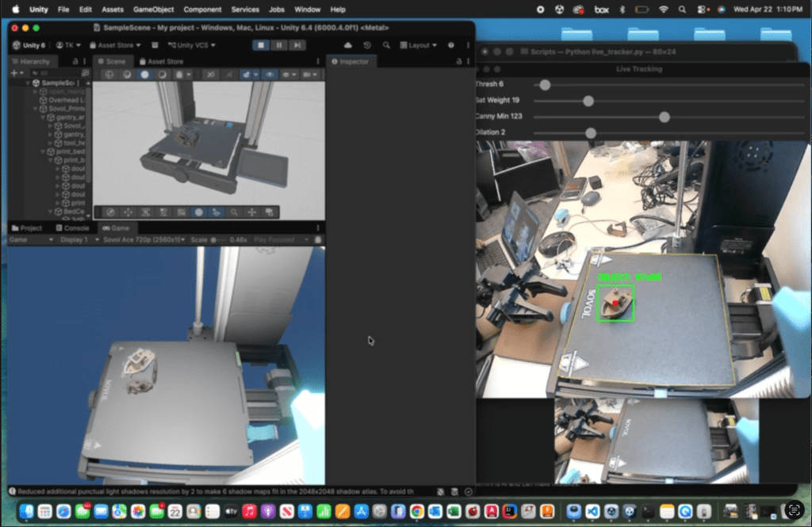Adjust the Game view Scale slider
Image resolution: width=812 pixels, height=527 pixels.
(219, 239)
